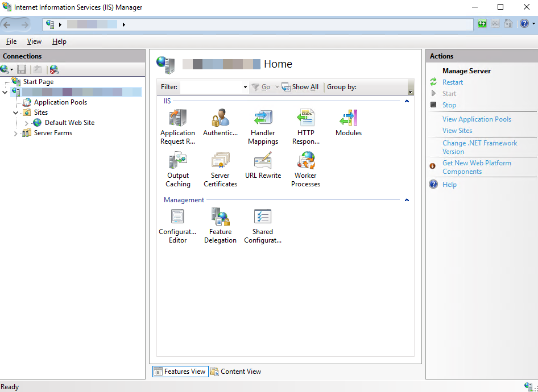Open Server Certificates
538x392 pixels.
pos(220,169)
